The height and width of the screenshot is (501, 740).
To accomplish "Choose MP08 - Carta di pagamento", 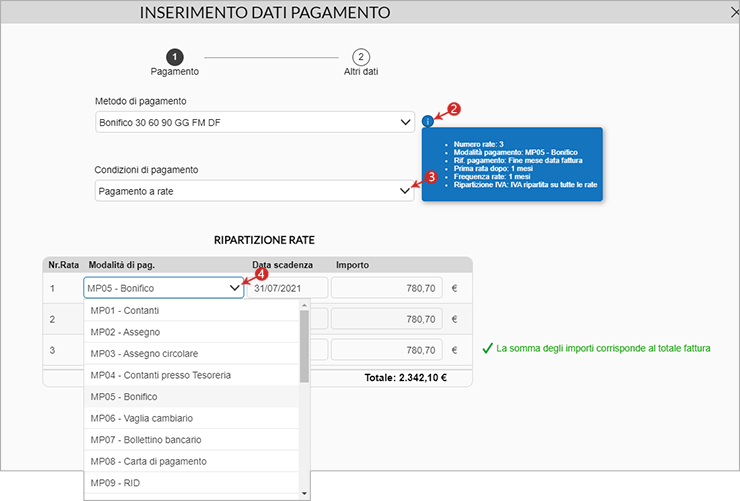I will [192, 461].
